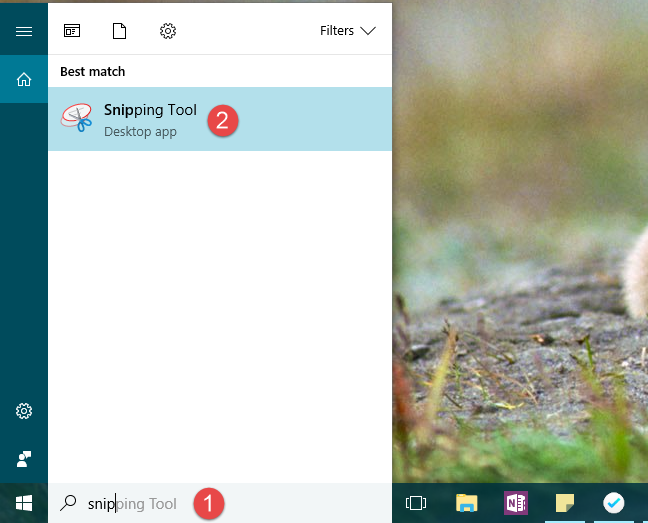Image resolution: width=648 pixels, height=523 pixels.
Task: Open OneNote from the taskbar
Action: pos(516,503)
